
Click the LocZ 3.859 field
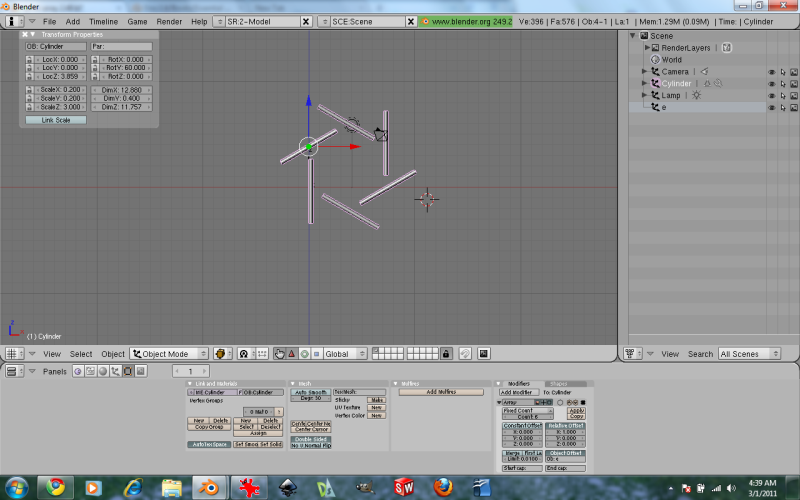60,77
